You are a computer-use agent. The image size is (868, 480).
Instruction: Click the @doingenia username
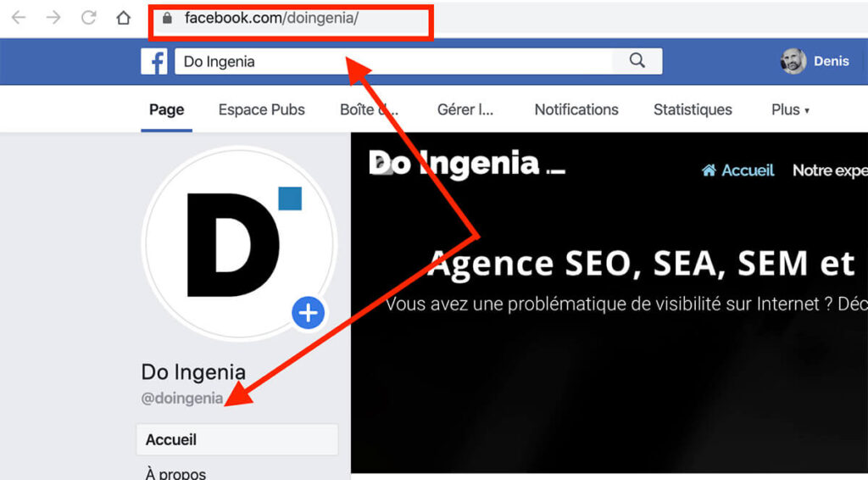(x=182, y=399)
